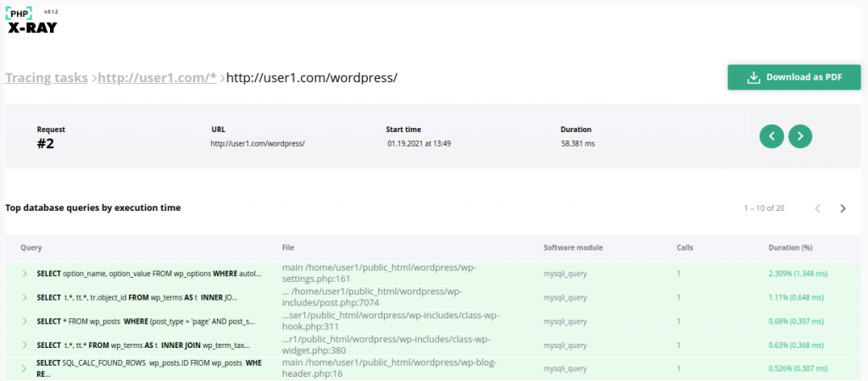Viewport: 868px width, 381px height.
Task: Click the 0.526% (0.307 ms) duration value
Action: tap(798, 368)
